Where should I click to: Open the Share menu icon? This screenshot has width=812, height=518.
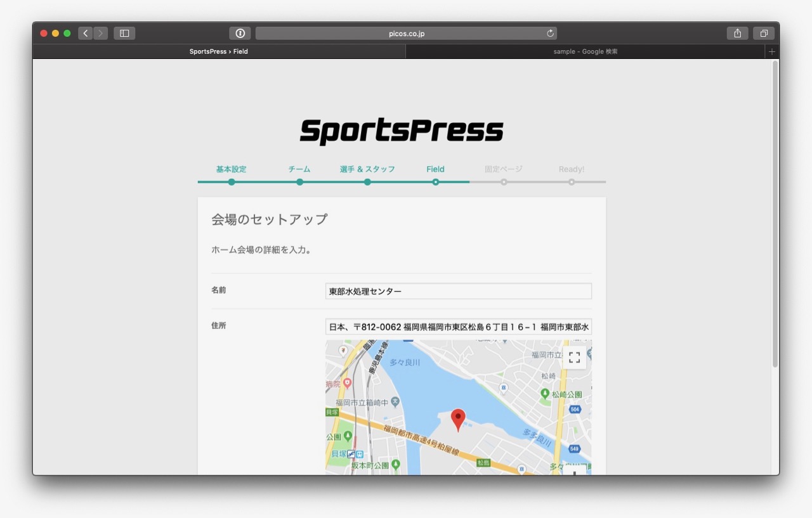pyautogui.click(x=737, y=33)
